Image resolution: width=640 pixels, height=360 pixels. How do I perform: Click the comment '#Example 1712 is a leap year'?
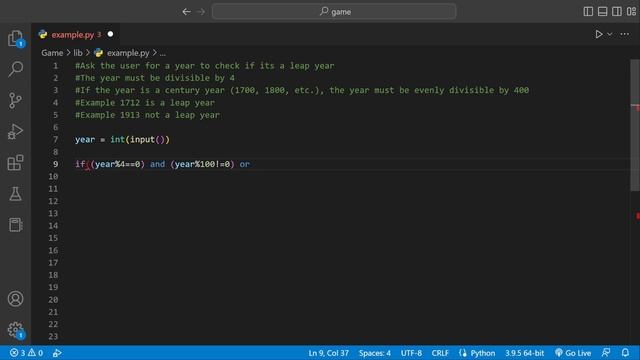[x=144, y=103]
